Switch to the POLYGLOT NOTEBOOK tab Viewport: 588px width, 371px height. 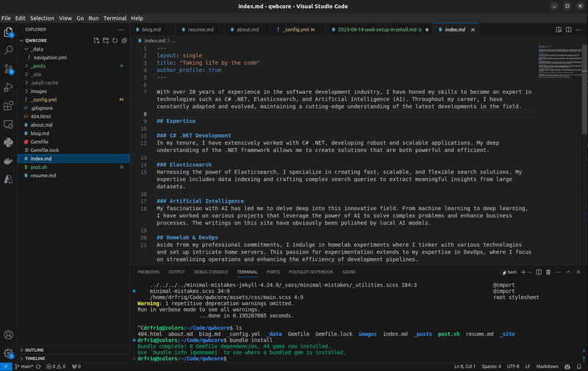[x=311, y=272]
